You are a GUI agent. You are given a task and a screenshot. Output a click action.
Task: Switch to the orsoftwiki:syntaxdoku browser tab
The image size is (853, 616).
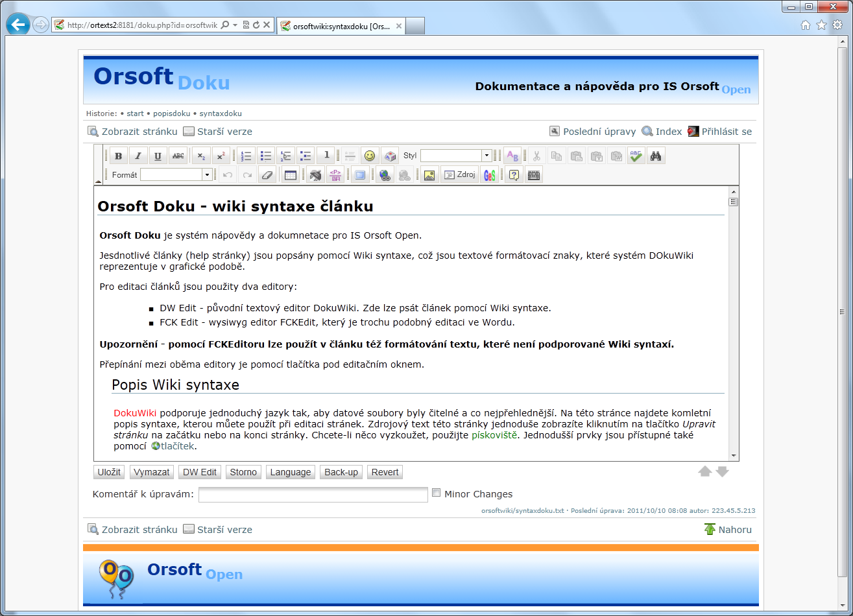[341, 26]
